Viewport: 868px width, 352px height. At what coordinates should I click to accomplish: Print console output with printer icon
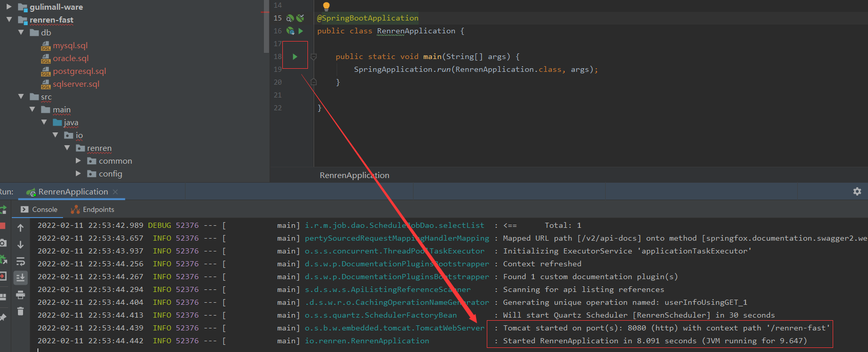pos(20,295)
